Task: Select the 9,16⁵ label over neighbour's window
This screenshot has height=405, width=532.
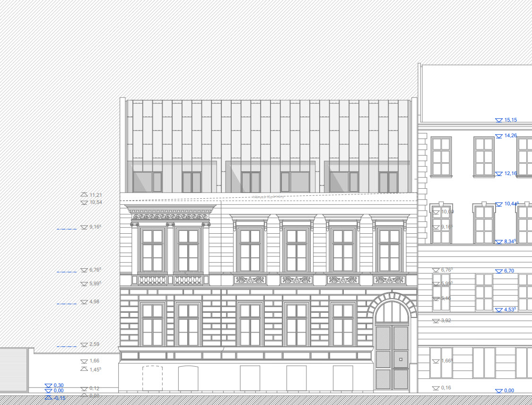Action: click(x=447, y=227)
